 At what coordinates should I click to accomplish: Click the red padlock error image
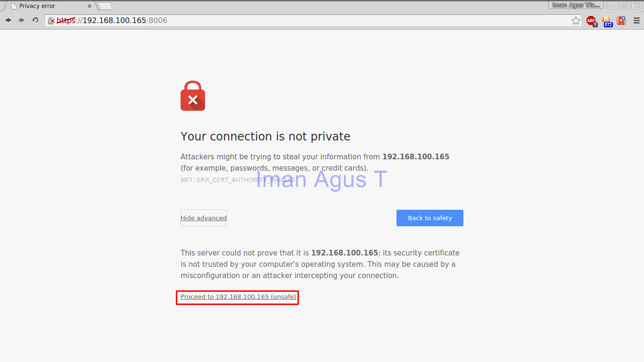192,96
